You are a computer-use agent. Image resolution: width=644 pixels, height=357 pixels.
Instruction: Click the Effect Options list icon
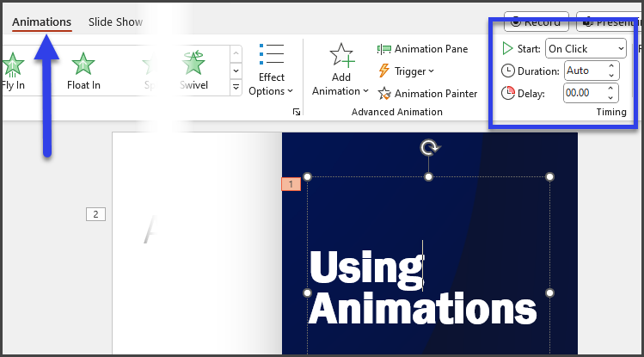(x=272, y=54)
